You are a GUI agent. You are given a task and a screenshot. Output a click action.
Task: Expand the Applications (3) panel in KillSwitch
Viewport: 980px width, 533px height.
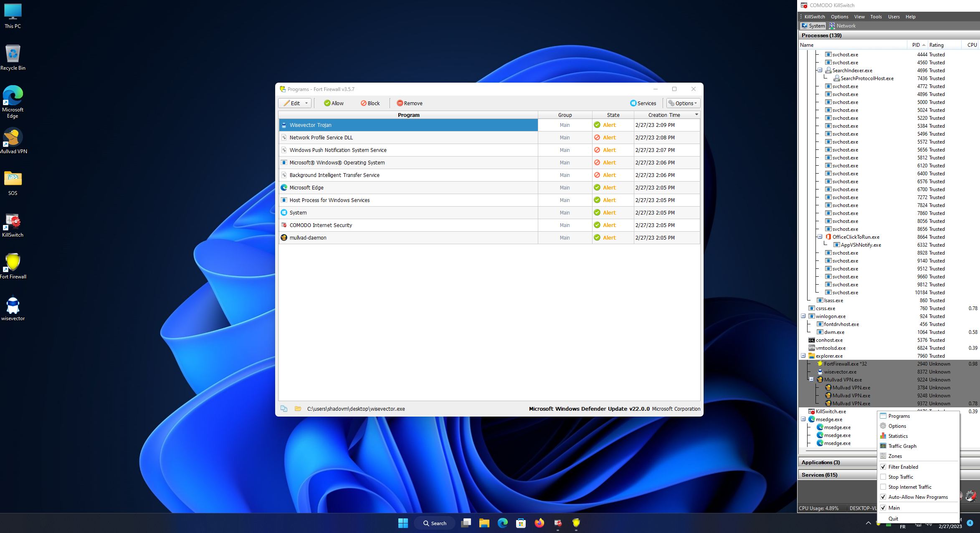tap(838, 462)
